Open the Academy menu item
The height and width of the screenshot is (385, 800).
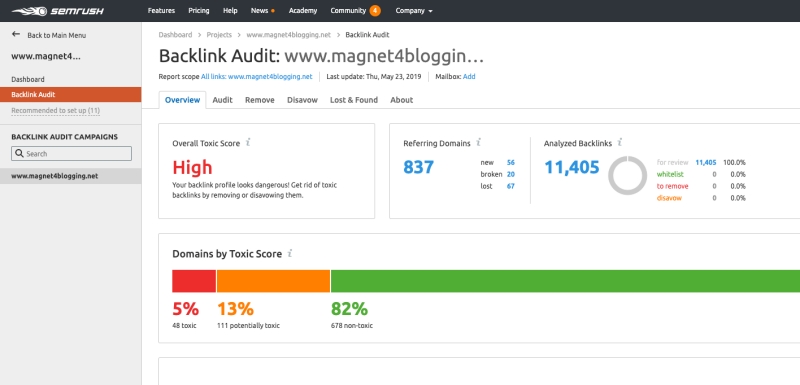coord(303,10)
